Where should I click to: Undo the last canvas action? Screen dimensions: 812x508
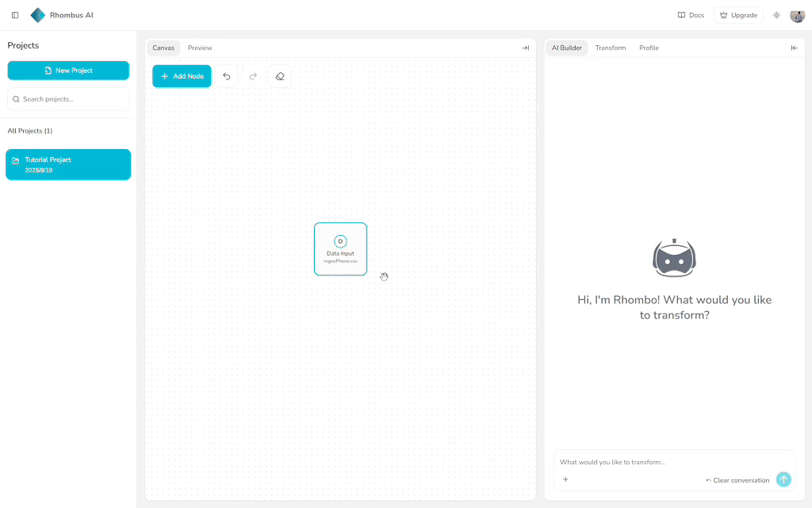[x=227, y=76]
